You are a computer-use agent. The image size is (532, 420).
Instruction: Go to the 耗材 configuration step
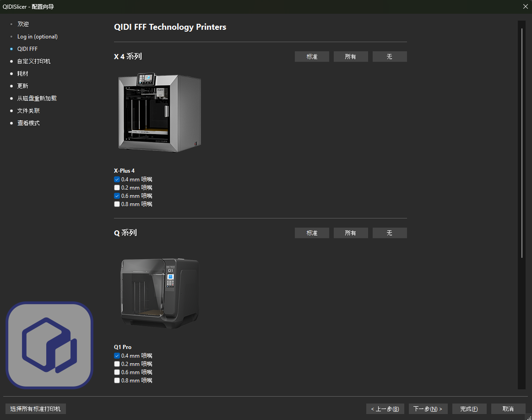(23, 73)
